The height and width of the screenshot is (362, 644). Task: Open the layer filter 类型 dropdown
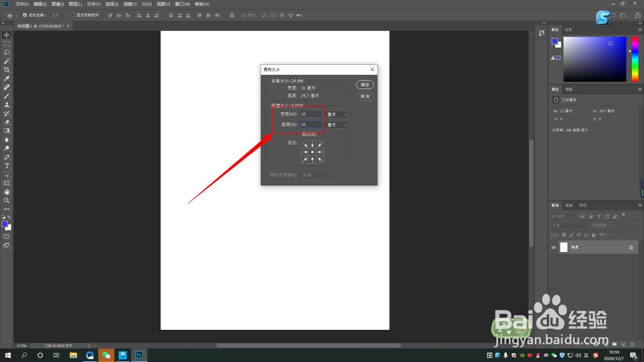[563, 216]
